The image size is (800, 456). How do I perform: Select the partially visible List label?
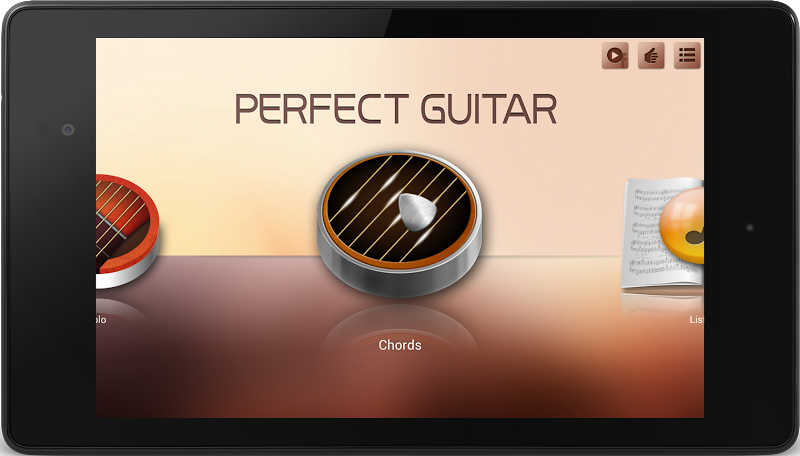point(696,320)
